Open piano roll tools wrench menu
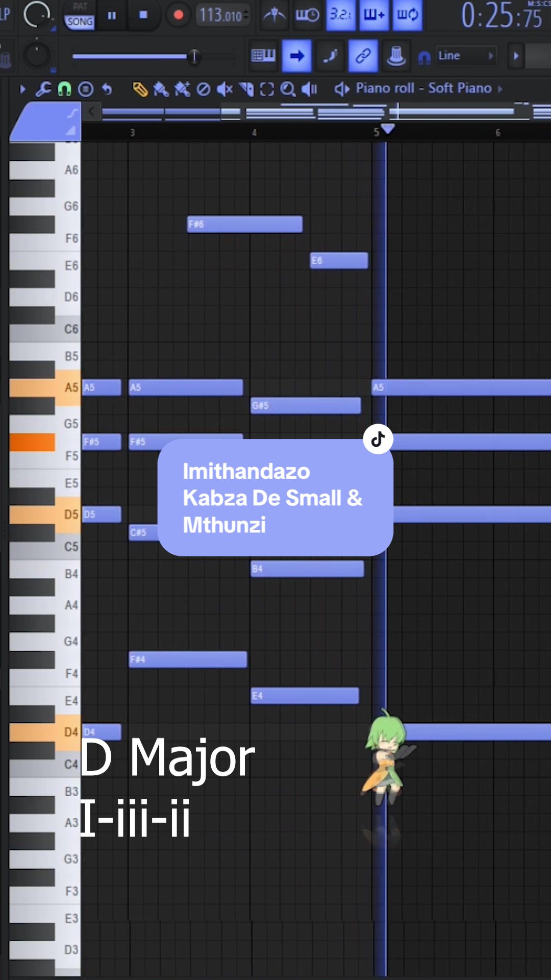The height and width of the screenshot is (980, 551). [43, 89]
